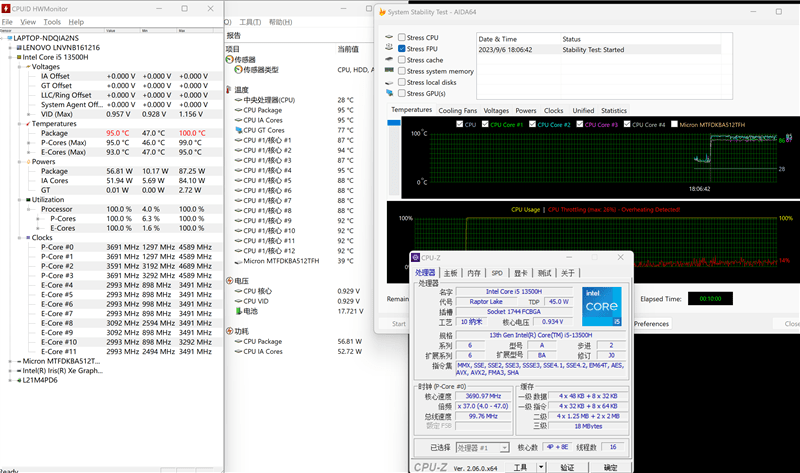The width and height of the screenshot is (800, 473).
Task: Click the blue graph scale indicator bar
Action: (394, 122)
